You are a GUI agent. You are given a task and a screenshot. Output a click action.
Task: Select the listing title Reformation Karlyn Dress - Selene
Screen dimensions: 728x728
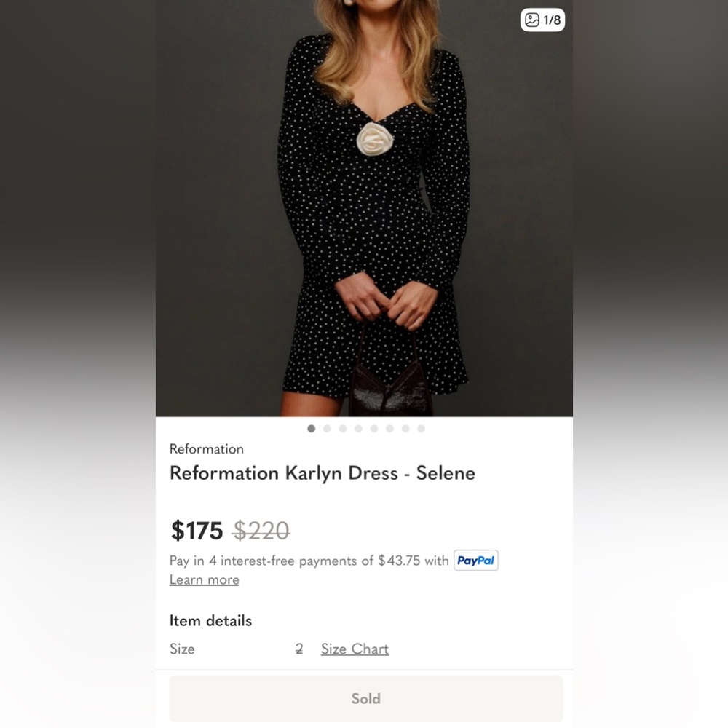323,473
